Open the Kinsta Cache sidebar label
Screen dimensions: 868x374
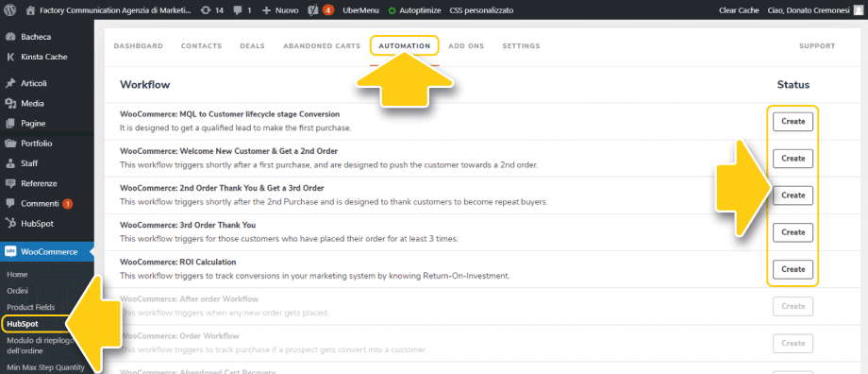[x=44, y=57]
